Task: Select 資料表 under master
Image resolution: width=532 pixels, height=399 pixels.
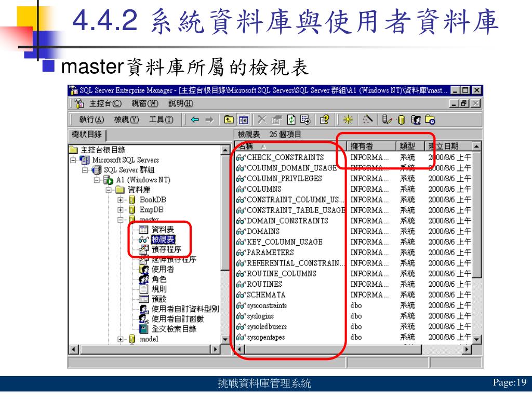Action: pyautogui.click(x=162, y=230)
